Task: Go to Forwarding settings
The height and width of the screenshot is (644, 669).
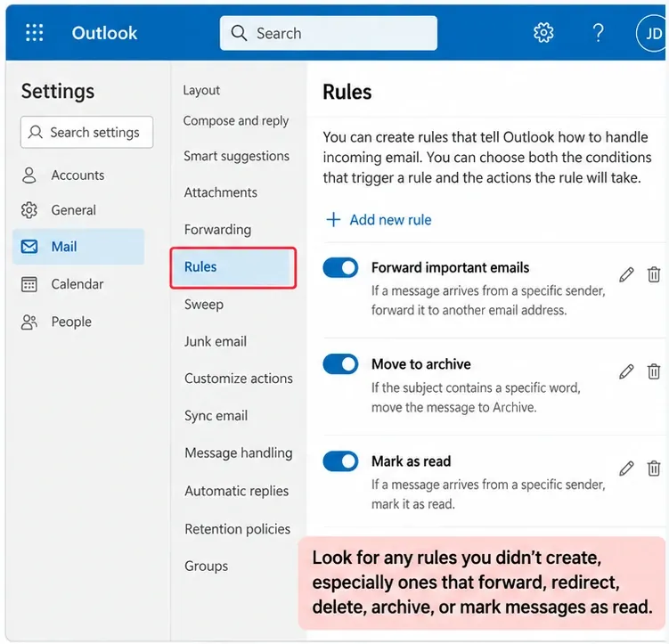Action: pyautogui.click(x=217, y=230)
